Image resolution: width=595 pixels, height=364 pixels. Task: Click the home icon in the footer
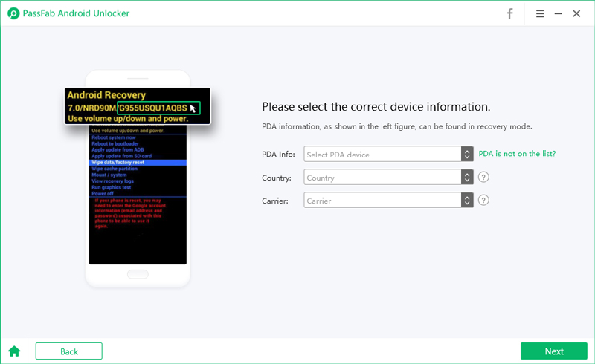click(14, 351)
